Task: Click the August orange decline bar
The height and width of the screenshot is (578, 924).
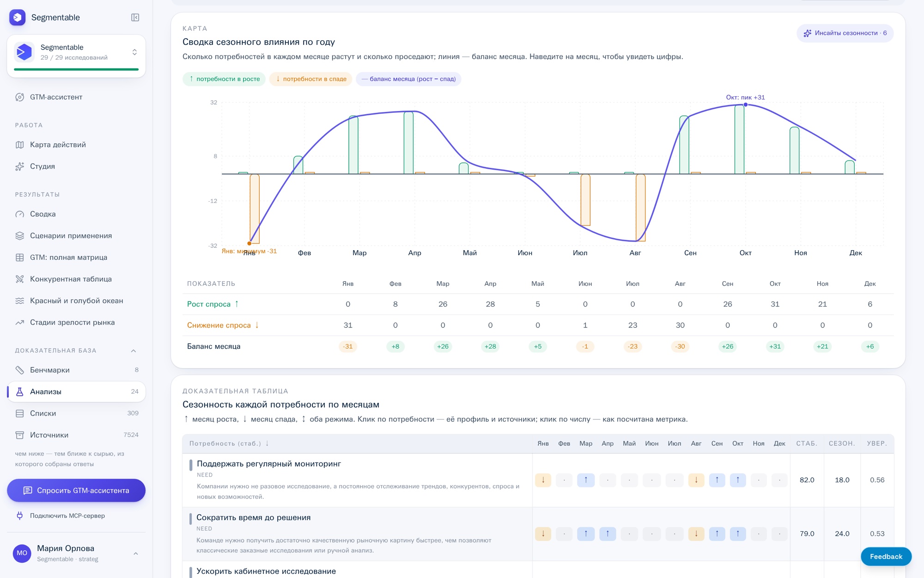Action: pos(641,208)
